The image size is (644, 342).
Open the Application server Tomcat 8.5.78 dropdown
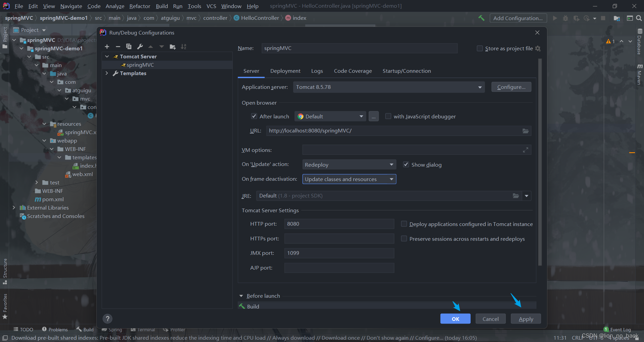point(389,87)
